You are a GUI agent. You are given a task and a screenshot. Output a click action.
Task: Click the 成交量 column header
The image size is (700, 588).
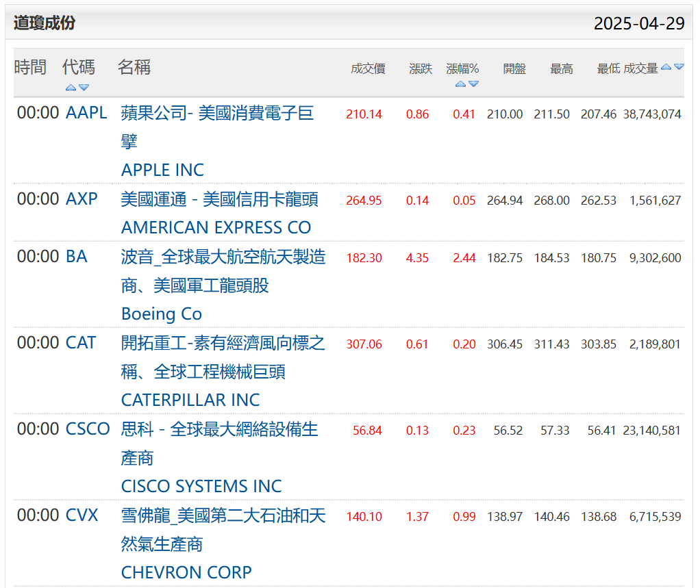pyautogui.click(x=640, y=68)
